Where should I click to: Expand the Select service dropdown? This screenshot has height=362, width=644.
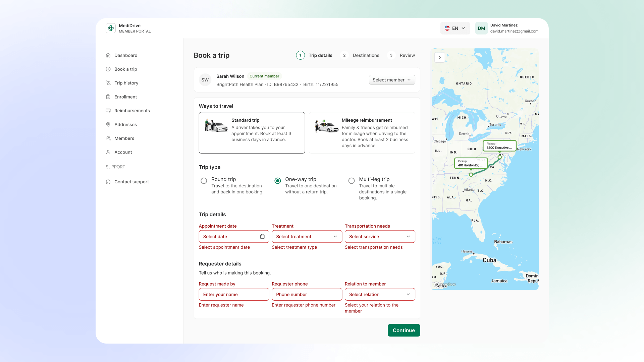[380, 237]
